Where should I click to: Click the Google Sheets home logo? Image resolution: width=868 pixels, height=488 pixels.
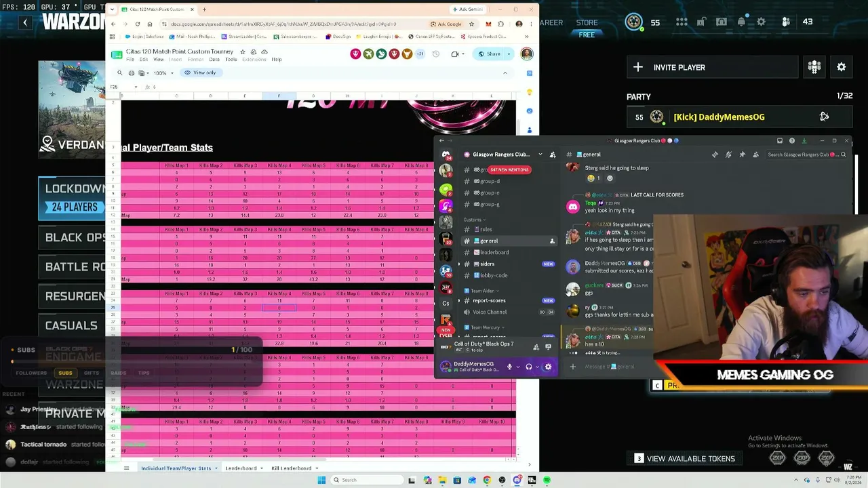117,54
